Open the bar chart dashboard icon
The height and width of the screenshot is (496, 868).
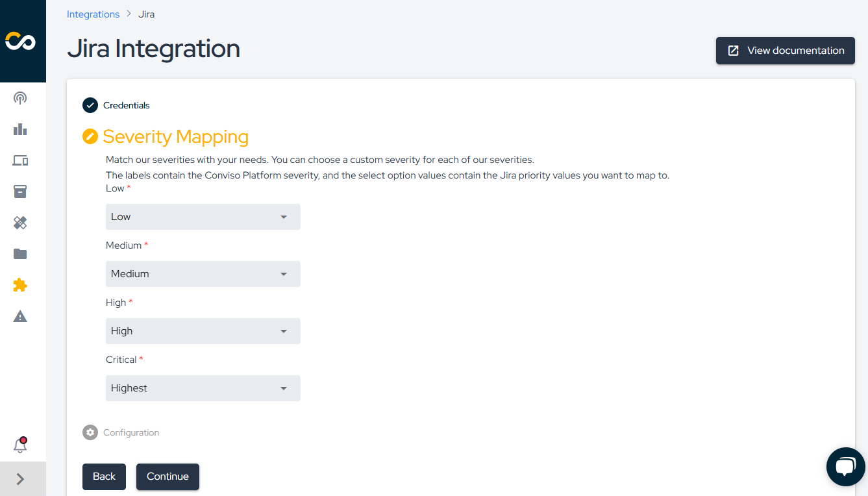(x=20, y=129)
